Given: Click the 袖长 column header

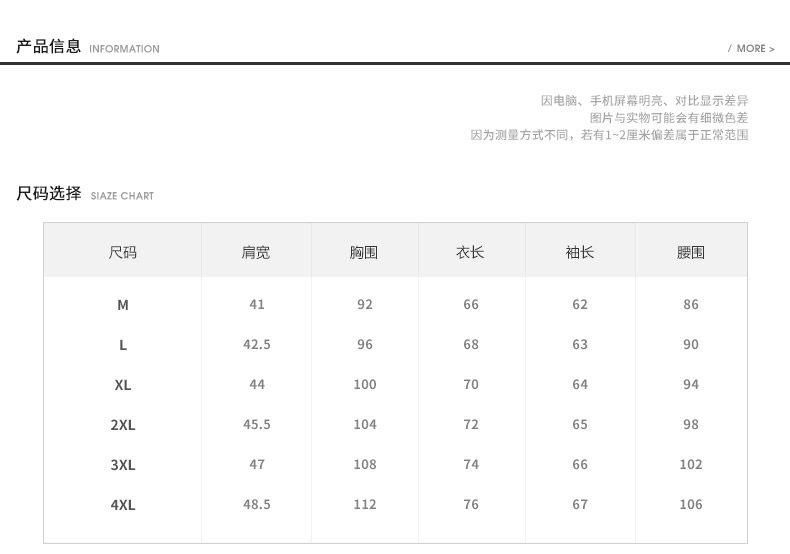Looking at the screenshot, I should [x=580, y=252].
